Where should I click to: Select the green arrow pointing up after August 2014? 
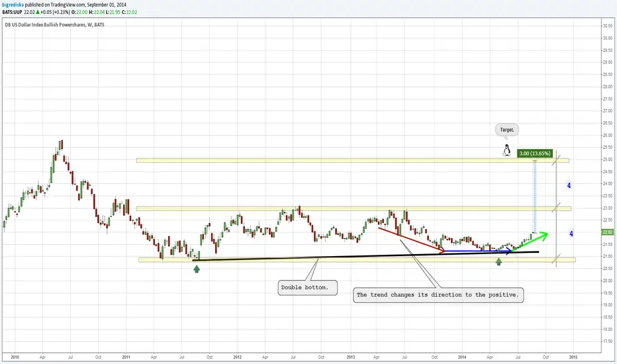530,242
